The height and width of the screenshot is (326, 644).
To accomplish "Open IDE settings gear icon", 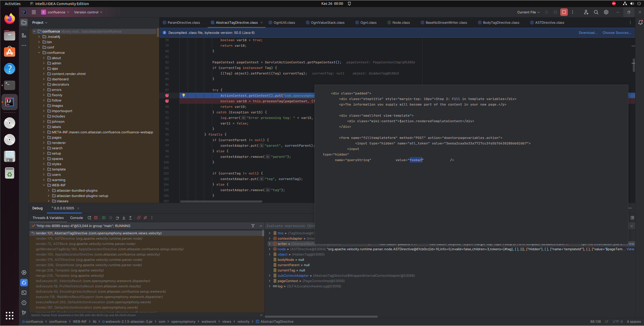I will [x=606, y=12].
